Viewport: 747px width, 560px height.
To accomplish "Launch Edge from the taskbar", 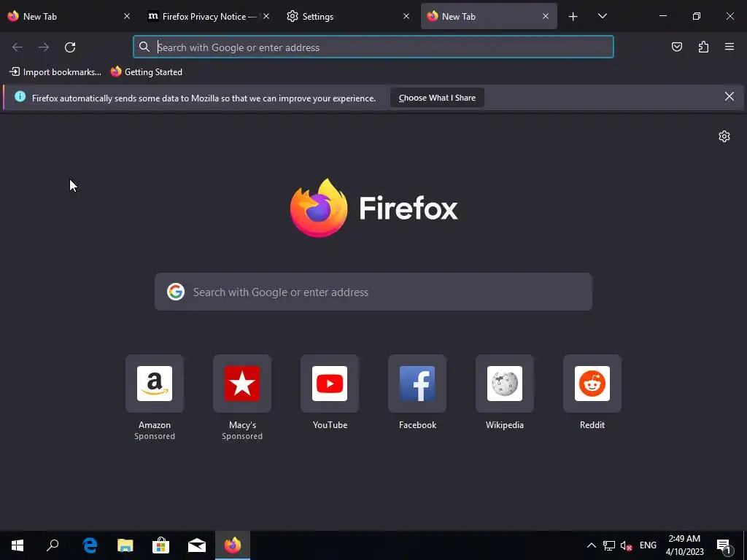I will click(x=90, y=545).
